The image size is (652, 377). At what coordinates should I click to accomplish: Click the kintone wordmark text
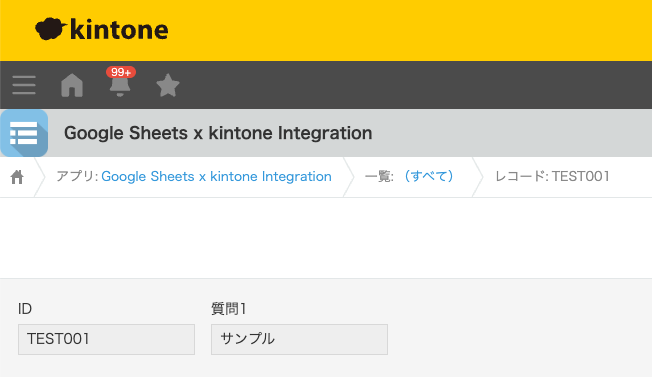119,30
